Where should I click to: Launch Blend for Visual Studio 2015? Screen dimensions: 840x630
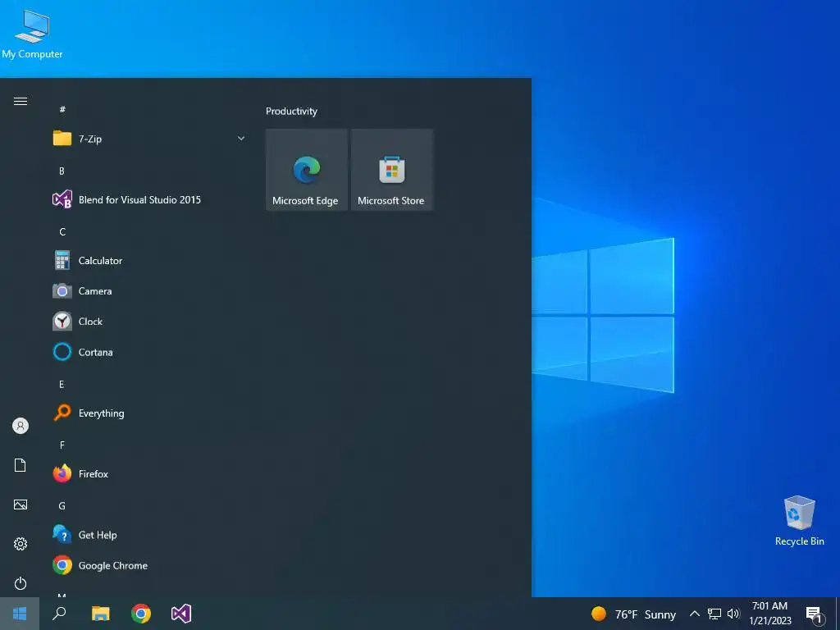[x=148, y=200]
